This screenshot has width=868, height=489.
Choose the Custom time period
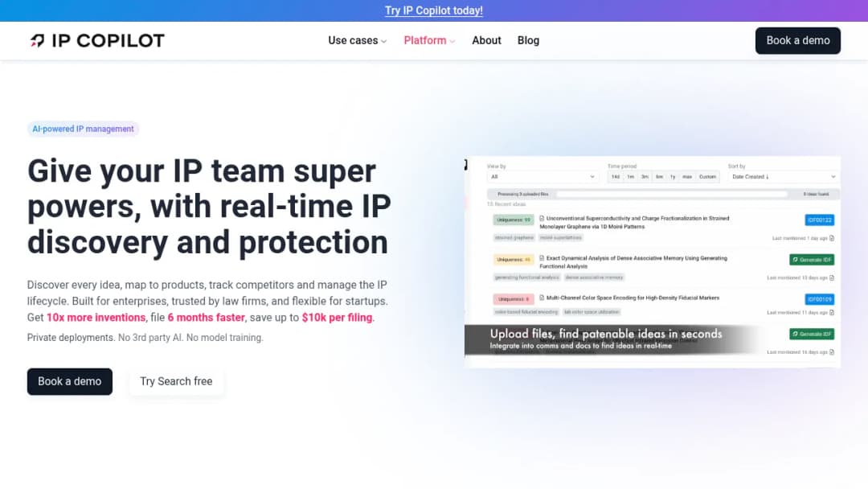click(x=707, y=177)
